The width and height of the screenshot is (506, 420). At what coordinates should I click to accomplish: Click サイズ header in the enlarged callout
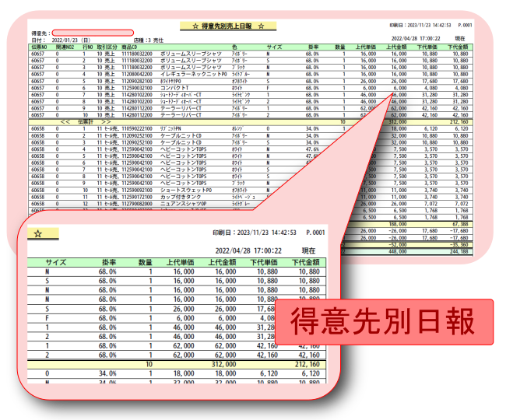tap(56, 262)
